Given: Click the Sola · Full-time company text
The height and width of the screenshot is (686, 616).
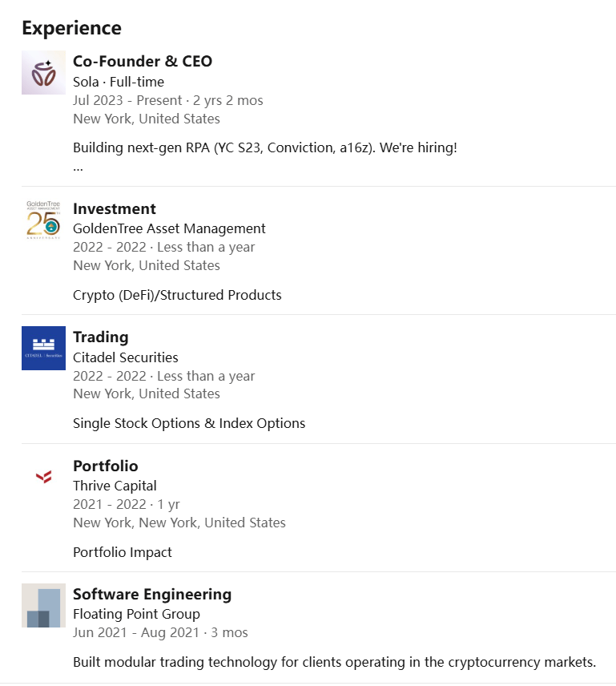Looking at the screenshot, I should 118,82.
